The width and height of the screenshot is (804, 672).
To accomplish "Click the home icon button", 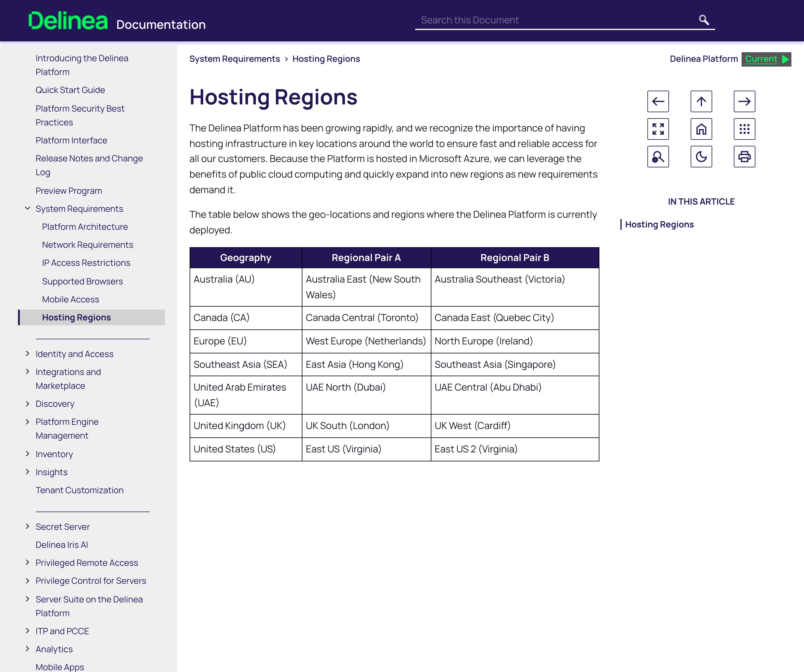I will pos(701,129).
